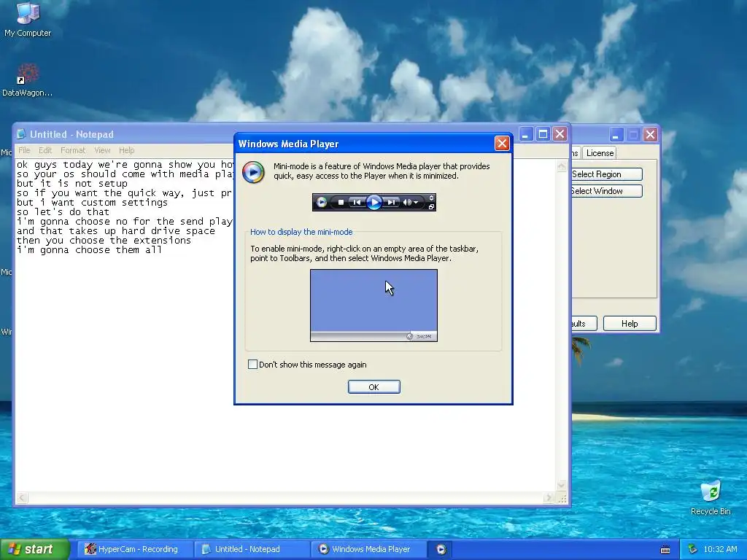
Task: Close the HyperCam window
Action: coord(650,135)
